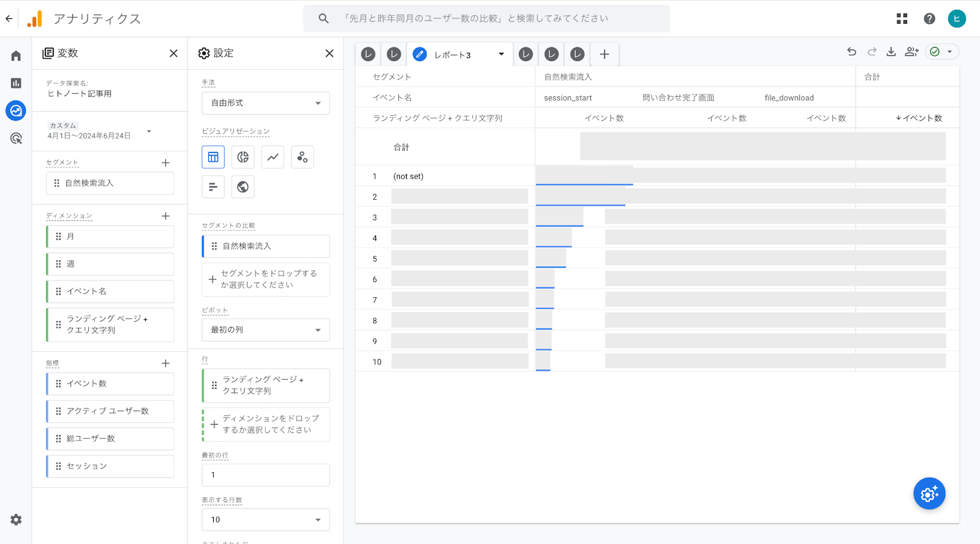Screen dimensions: 980x544
Task: Click the 問い合わせ完了画面 column header
Action: pyautogui.click(x=678, y=98)
